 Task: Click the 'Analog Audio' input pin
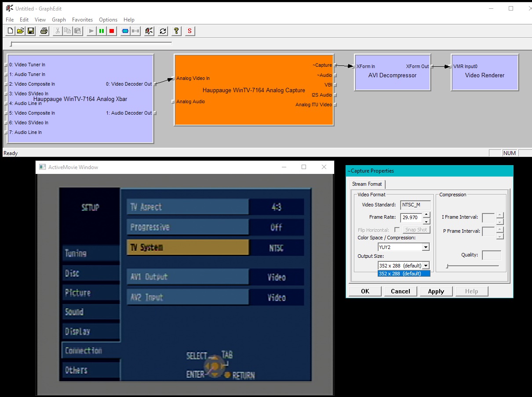tap(190, 101)
